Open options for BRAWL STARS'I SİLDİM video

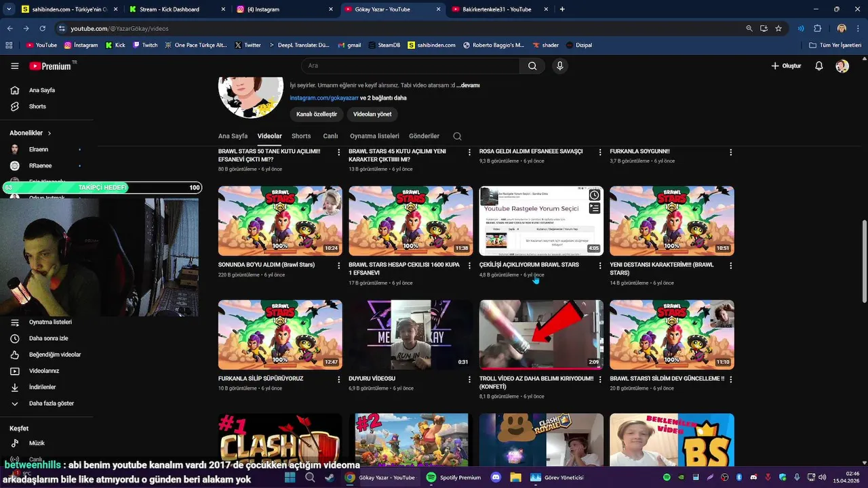point(730,380)
